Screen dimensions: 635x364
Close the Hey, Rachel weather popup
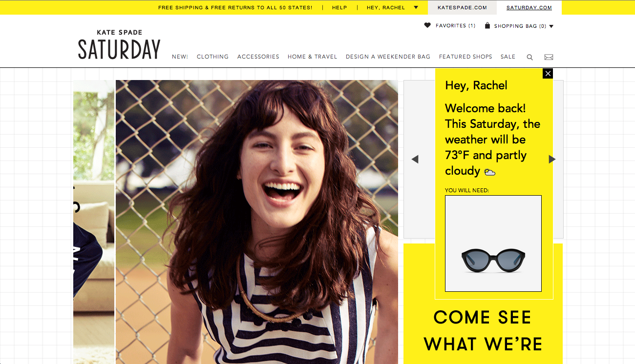[x=548, y=74]
